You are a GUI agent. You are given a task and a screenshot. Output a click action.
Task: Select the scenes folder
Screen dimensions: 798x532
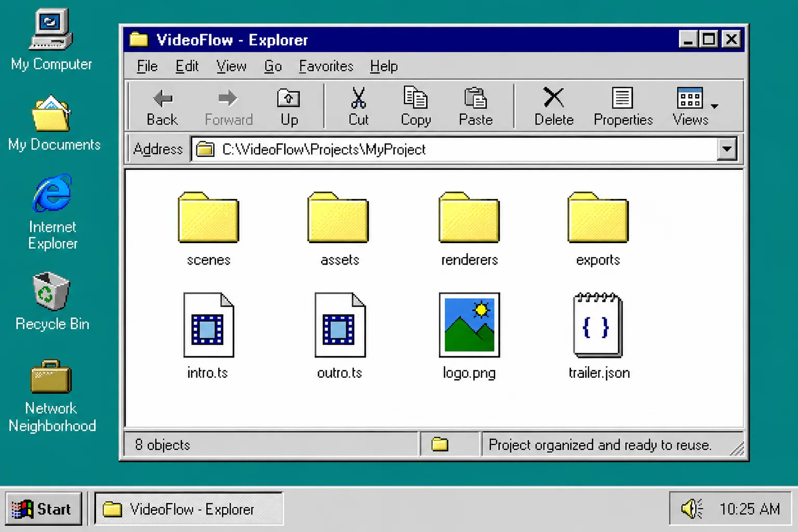(x=208, y=229)
